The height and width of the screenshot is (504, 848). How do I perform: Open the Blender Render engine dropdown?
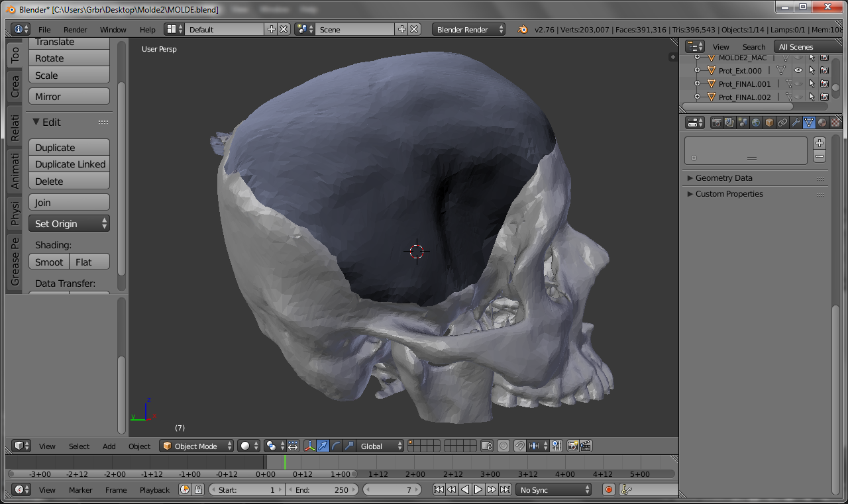click(x=469, y=29)
